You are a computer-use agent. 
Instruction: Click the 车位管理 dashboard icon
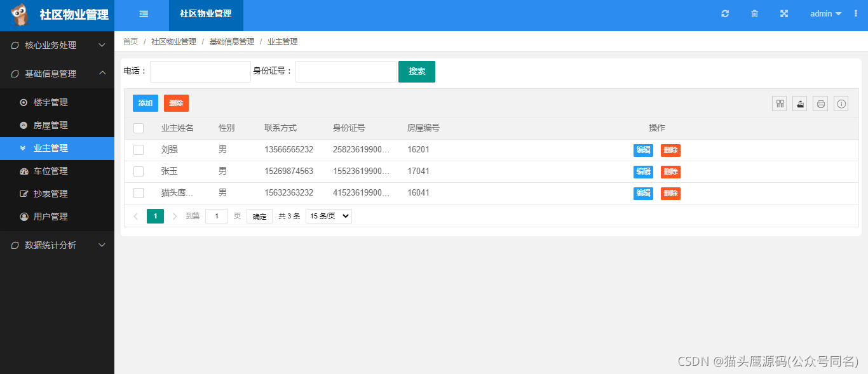pyautogui.click(x=24, y=171)
